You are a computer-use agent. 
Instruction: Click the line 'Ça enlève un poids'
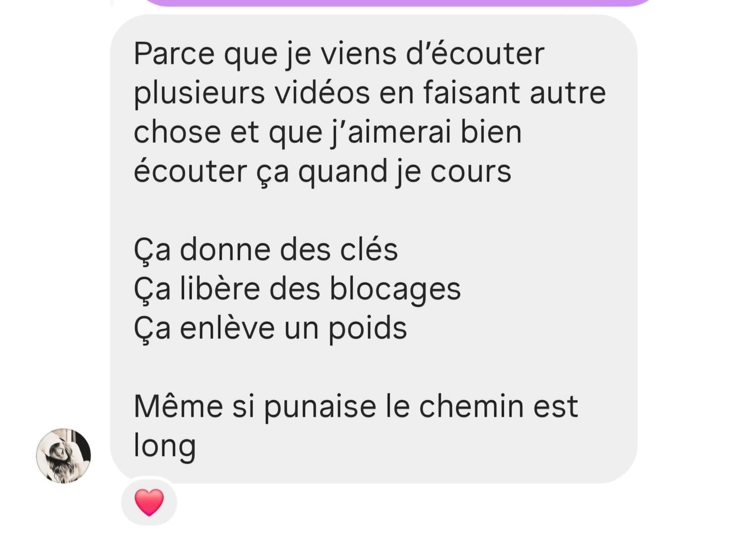click(270, 328)
